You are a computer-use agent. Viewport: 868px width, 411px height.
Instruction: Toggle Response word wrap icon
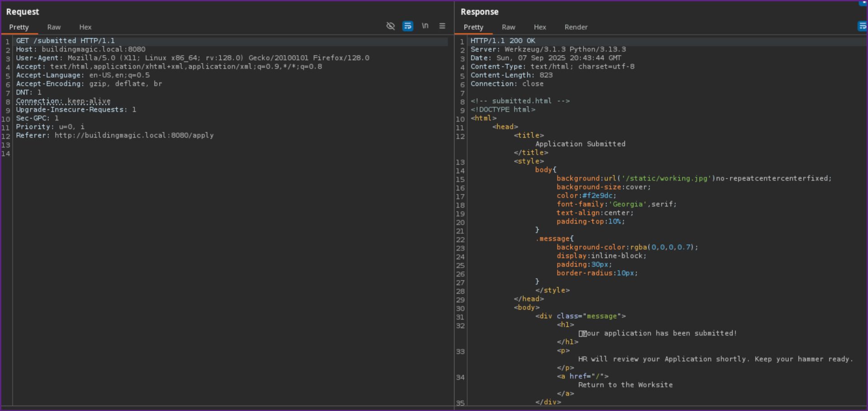(x=862, y=26)
